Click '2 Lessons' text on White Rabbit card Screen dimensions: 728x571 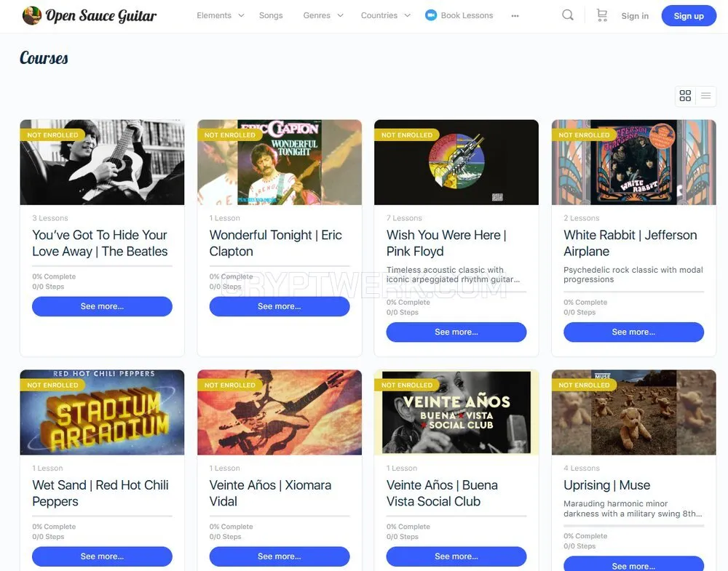point(582,218)
